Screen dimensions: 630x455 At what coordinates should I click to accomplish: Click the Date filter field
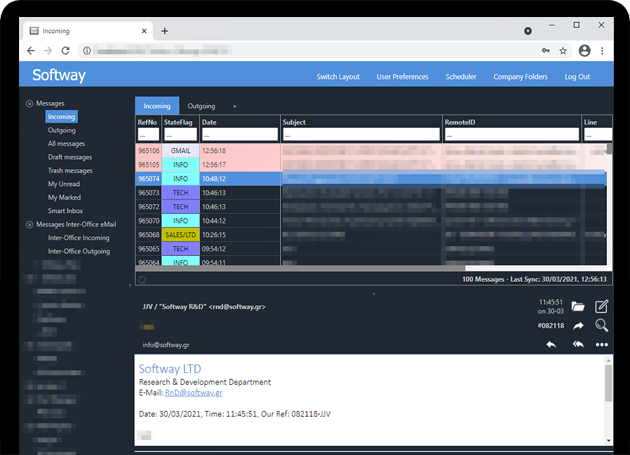tap(240, 134)
